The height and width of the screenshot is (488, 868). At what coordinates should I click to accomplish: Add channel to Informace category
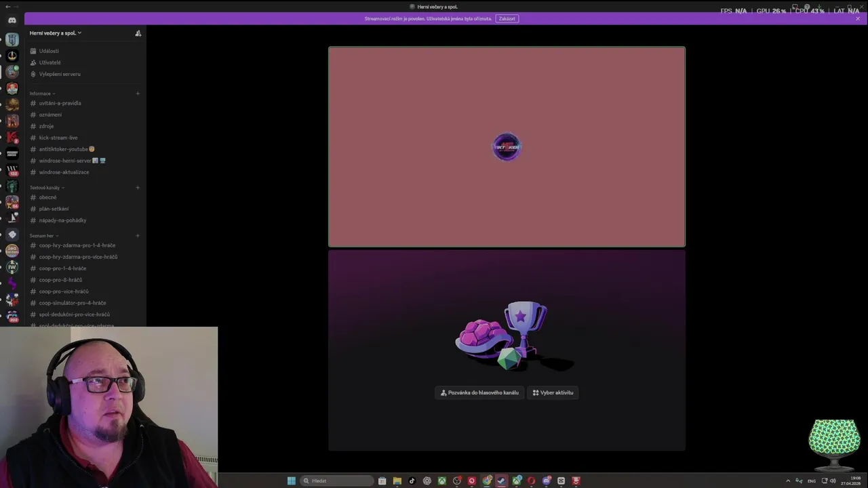138,94
